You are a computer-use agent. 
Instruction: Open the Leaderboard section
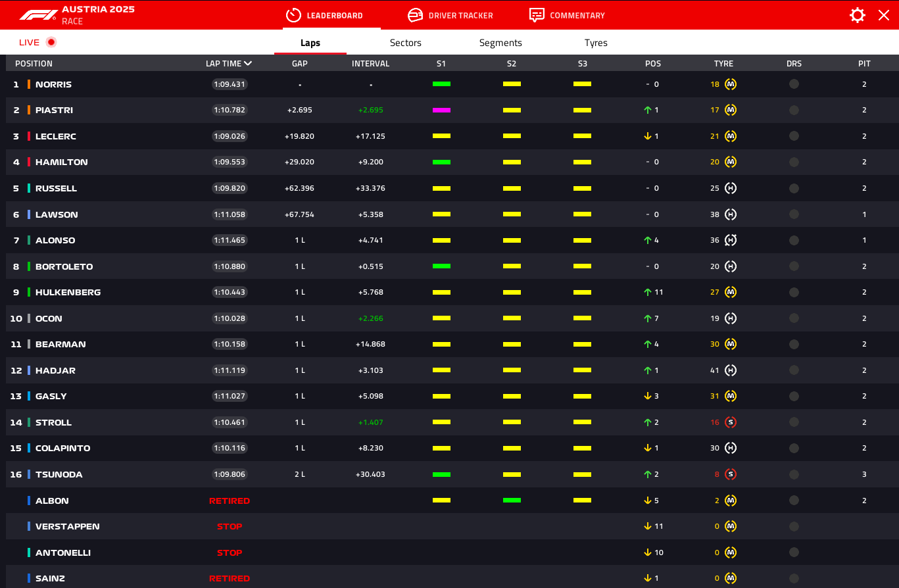[x=326, y=15]
